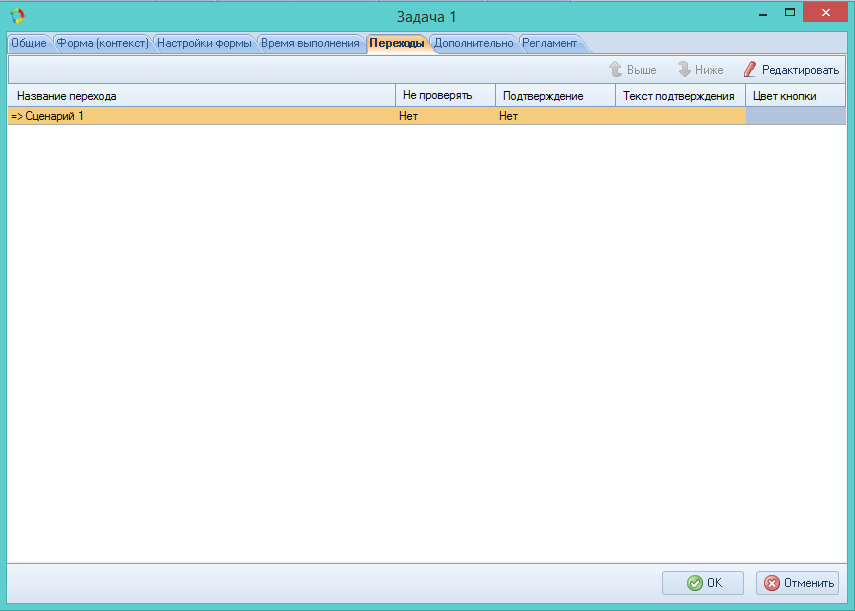Select the Сценарий 1 transition row
This screenshot has height=611, width=855.
click(x=200, y=116)
